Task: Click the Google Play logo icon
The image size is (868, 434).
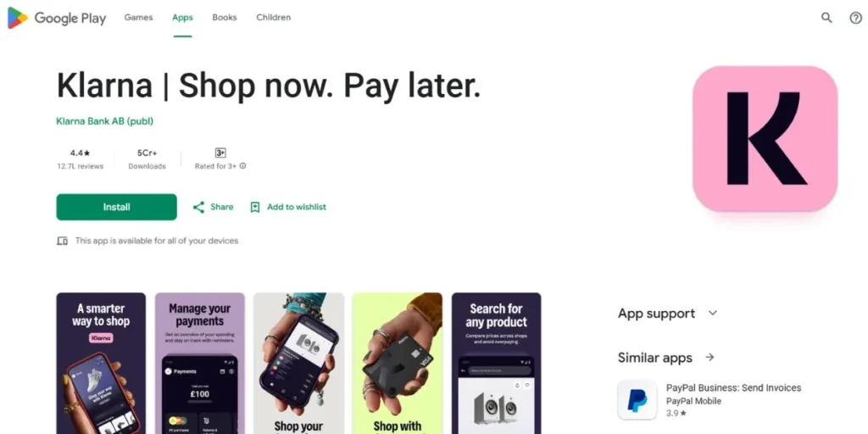Action: click(x=17, y=18)
